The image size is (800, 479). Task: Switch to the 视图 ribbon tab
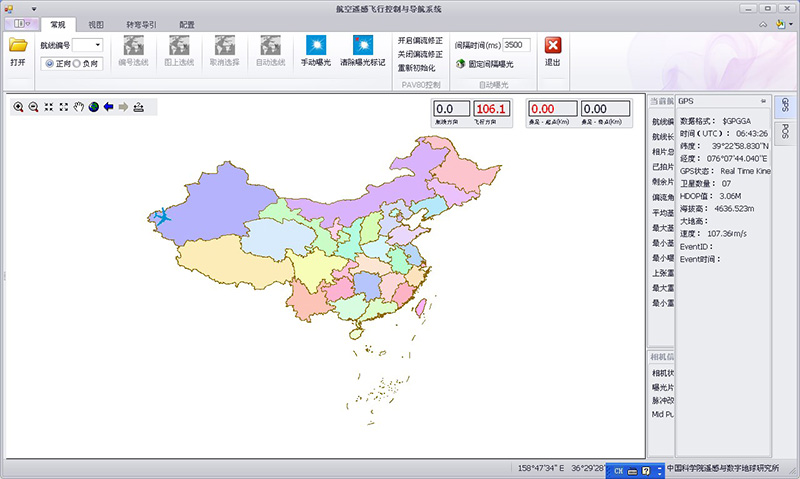(95, 24)
